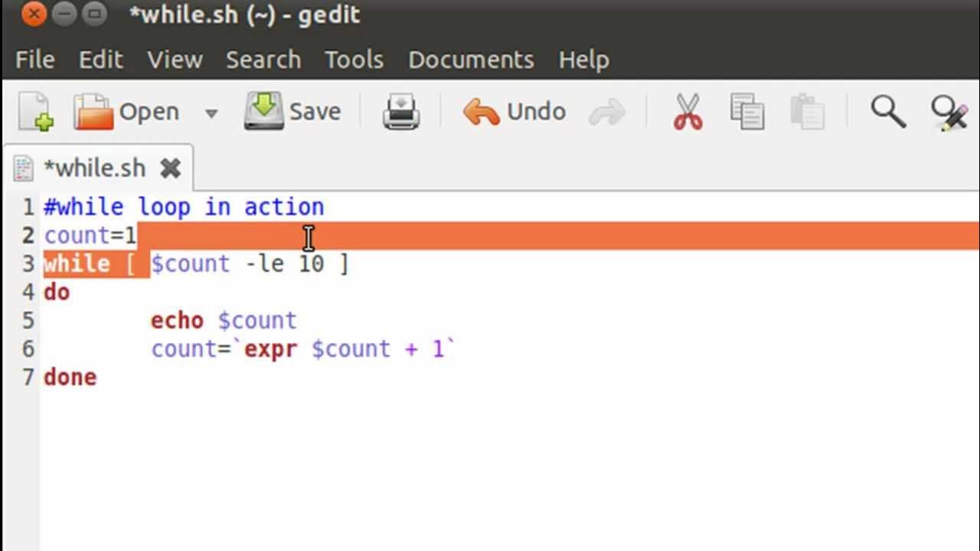Select the *while.sh tab

click(93, 168)
